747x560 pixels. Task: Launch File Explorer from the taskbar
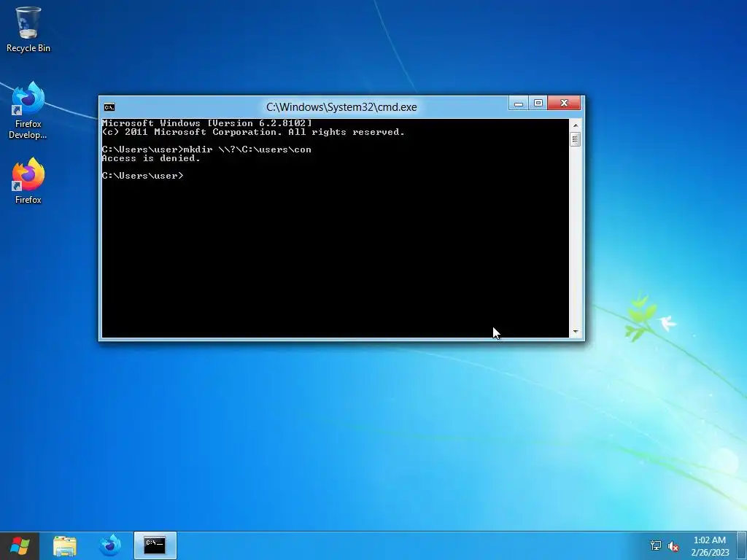pyautogui.click(x=65, y=545)
